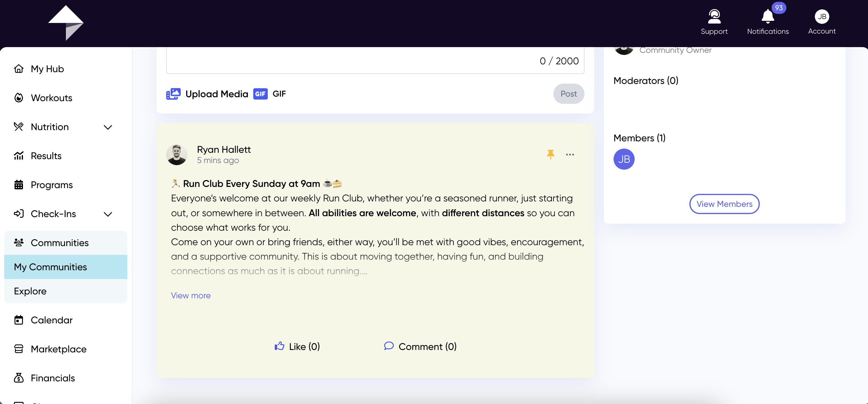Viewport: 868px width, 404px height.
Task: Click the 93 notifications badge
Action: point(779,8)
